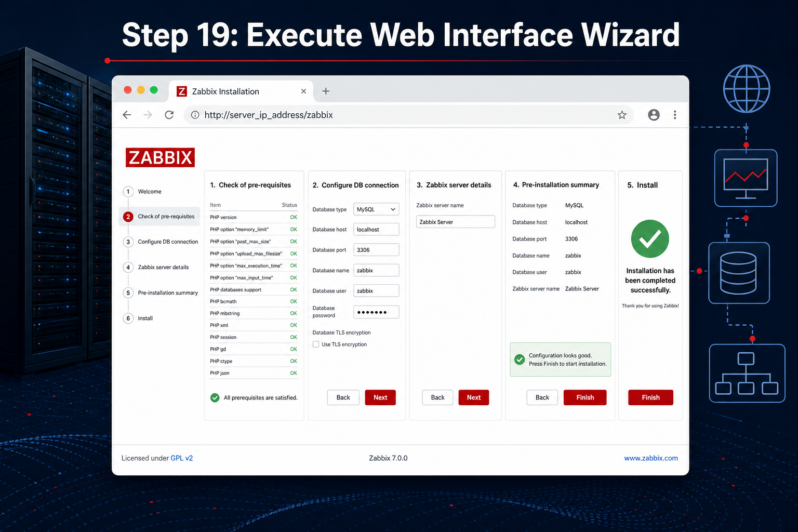Click Back in Pre-installation summary panel
Image resolution: width=798 pixels, height=532 pixels.
(542, 397)
